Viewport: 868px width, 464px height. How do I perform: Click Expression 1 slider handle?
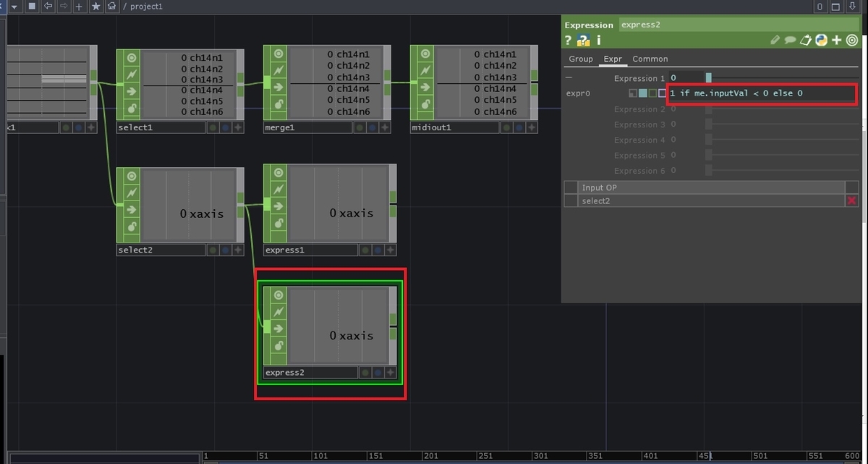(x=709, y=77)
